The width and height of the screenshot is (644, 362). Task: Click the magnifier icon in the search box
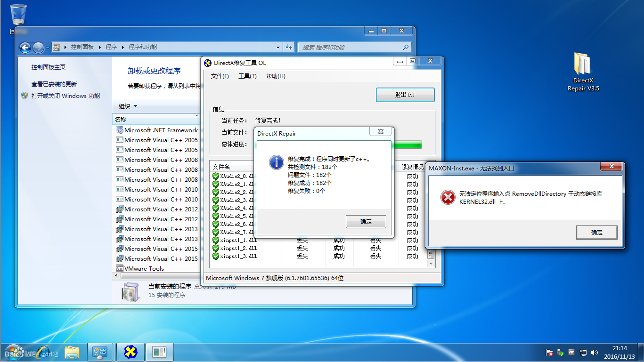point(406,47)
